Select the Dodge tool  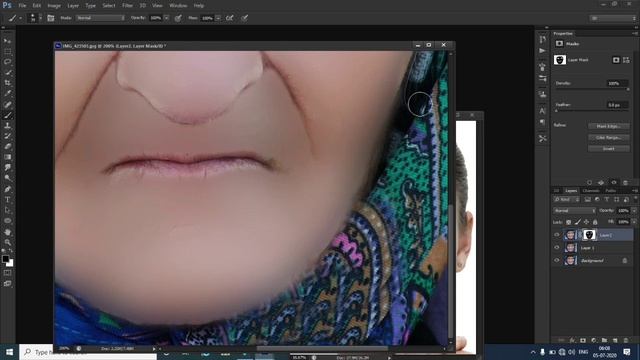7,178
